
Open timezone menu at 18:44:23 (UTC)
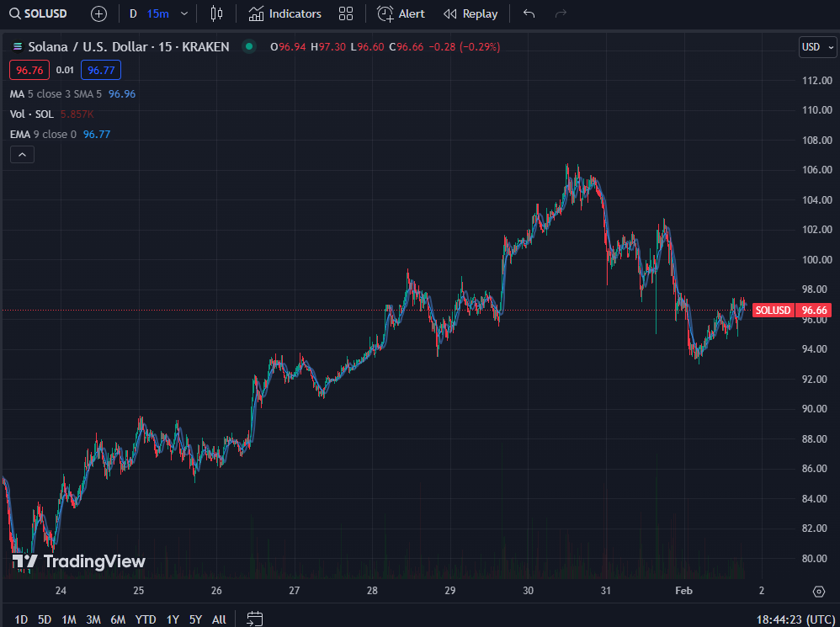click(x=795, y=619)
